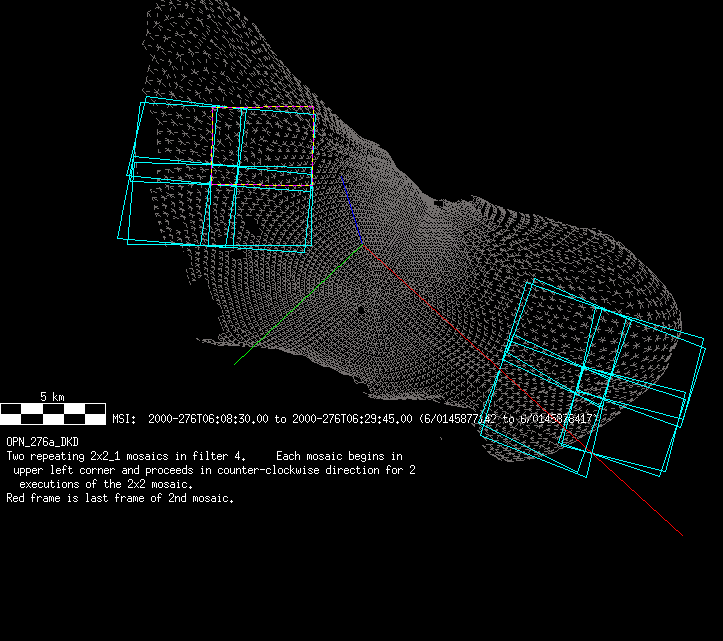Click the text 'executions of the 2x2 mosaic.'

(106, 484)
